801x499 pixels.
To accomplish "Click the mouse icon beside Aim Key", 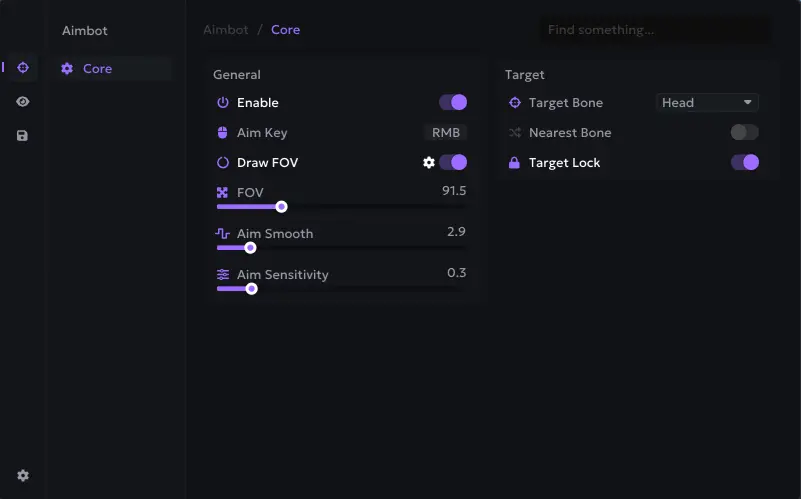I will [223, 133].
